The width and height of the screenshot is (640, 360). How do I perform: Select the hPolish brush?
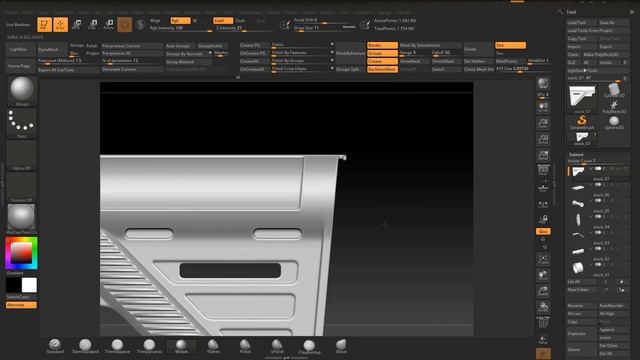pos(277,346)
